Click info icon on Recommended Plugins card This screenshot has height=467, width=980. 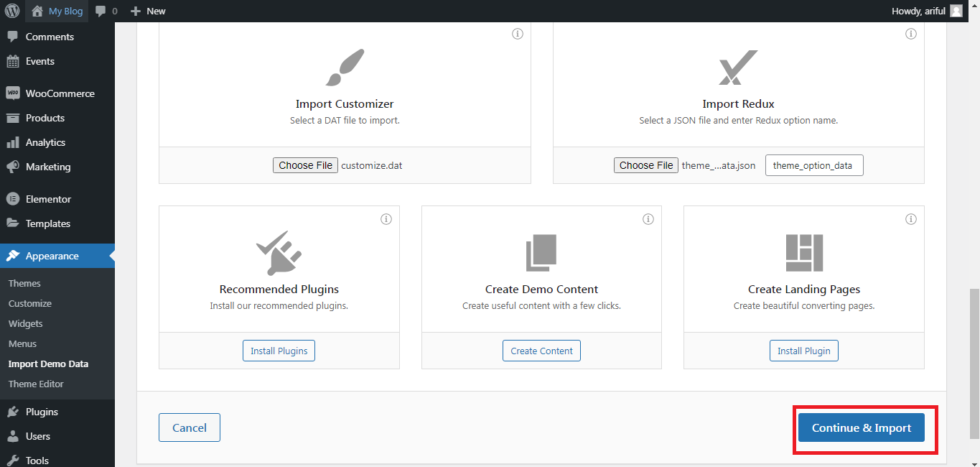[x=386, y=219]
